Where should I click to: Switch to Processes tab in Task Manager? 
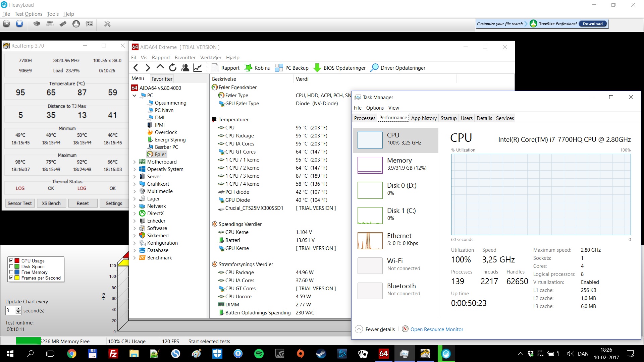click(365, 118)
